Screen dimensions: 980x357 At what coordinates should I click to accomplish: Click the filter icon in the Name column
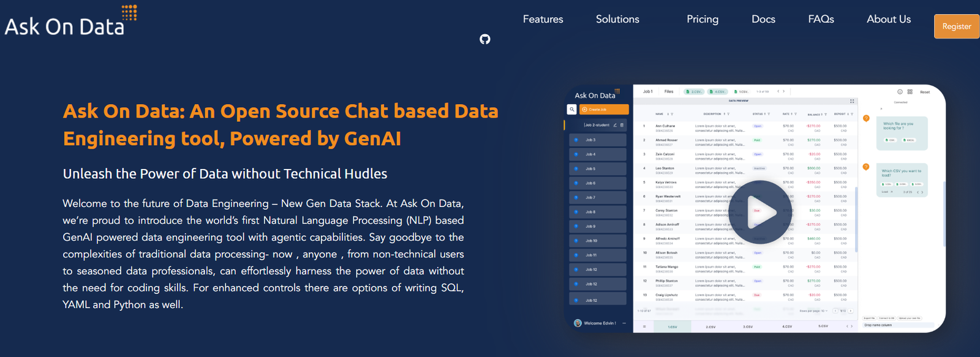click(x=672, y=114)
